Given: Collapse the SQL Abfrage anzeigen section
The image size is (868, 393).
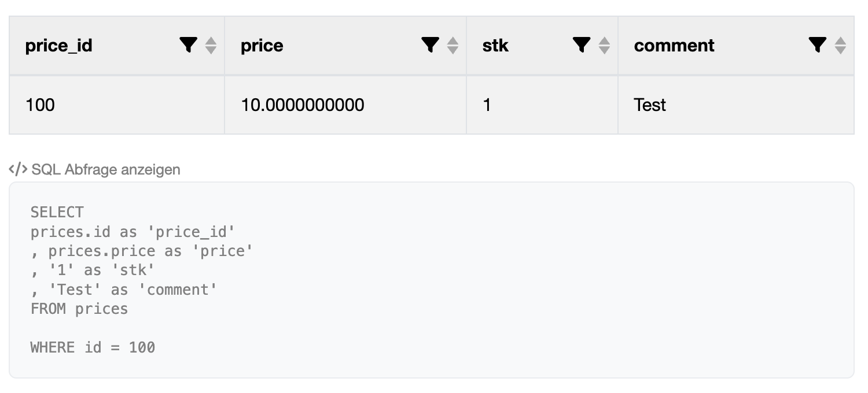Looking at the screenshot, I should pyautogui.click(x=106, y=169).
